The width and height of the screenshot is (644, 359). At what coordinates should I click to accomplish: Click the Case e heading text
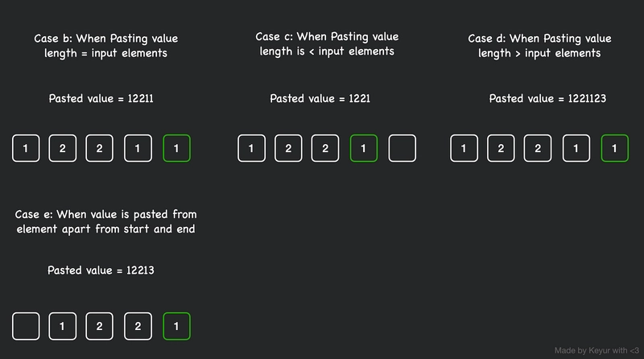point(106,221)
